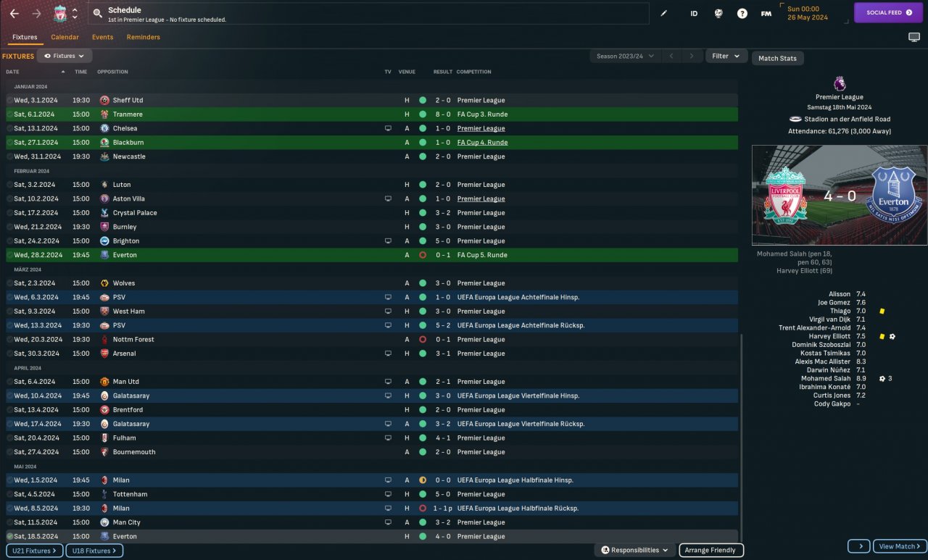The image size is (928, 560).
Task: Open the Responsibilities dropdown
Action: point(634,551)
